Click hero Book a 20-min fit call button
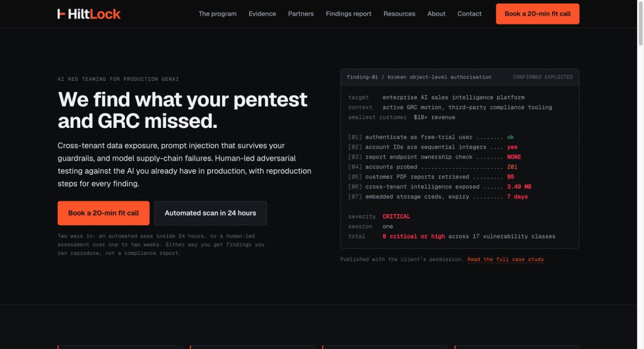Screen dimensions: 644x349 pyautogui.click(x=103, y=213)
